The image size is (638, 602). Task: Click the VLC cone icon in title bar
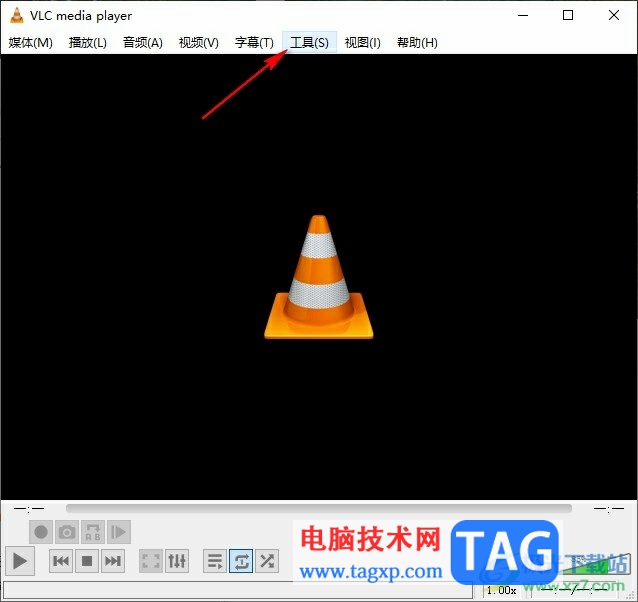17,15
